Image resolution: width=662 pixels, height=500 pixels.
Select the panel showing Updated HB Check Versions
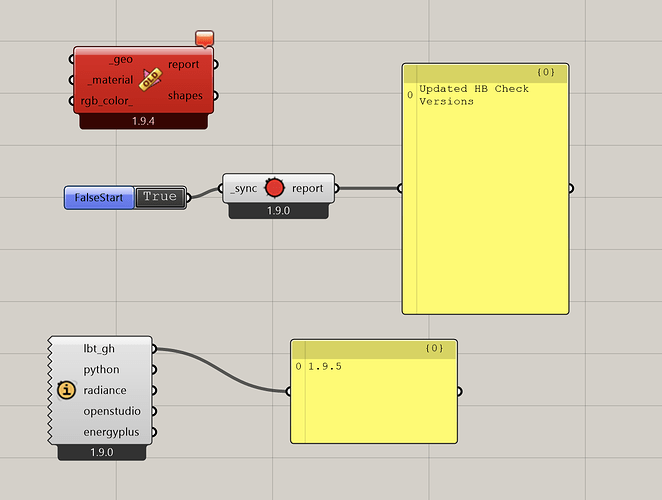pyautogui.click(x=485, y=200)
